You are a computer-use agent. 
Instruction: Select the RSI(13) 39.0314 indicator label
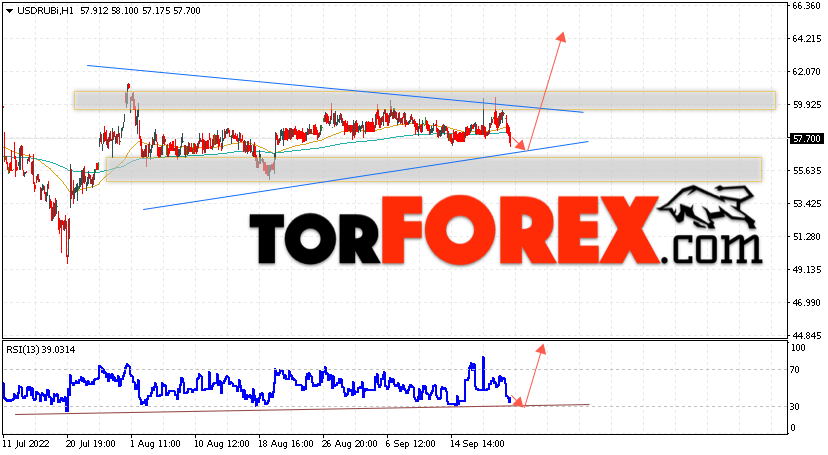point(41,349)
